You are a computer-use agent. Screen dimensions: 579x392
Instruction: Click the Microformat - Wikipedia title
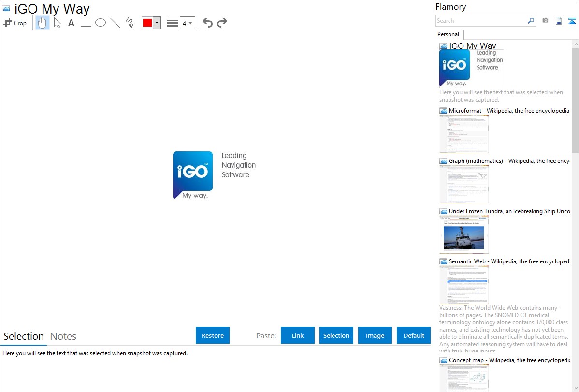509,111
